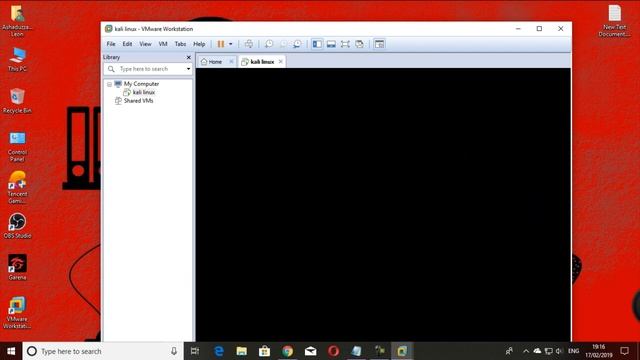
Task: Toggle the console view button
Action: pos(379,44)
